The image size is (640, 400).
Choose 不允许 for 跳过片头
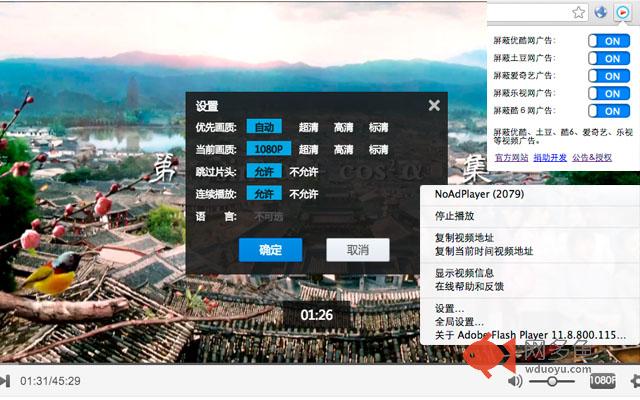coord(304,172)
